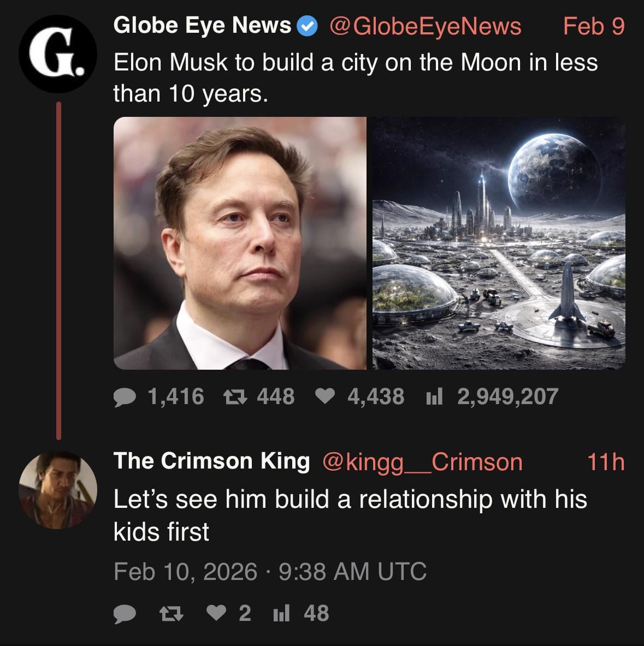The image size is (644, 646).
Task: Click the reply icon on Globe Eye News tweet
Action: [125, 397]
